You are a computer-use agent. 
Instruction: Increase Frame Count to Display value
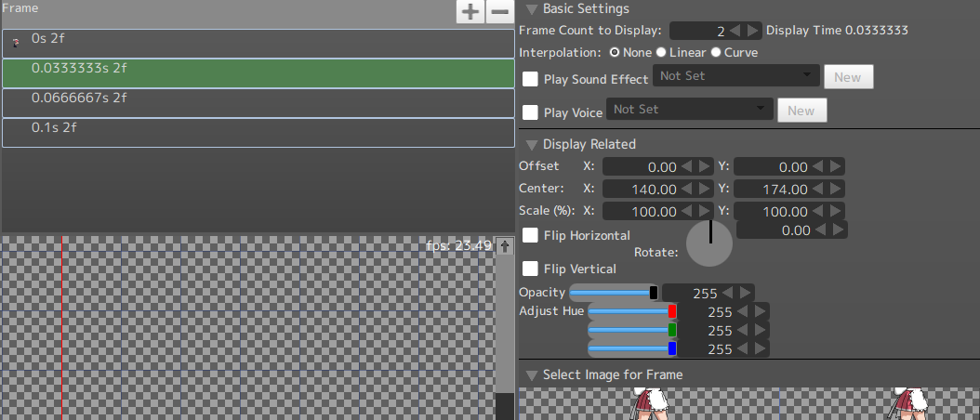pos(752,31)
